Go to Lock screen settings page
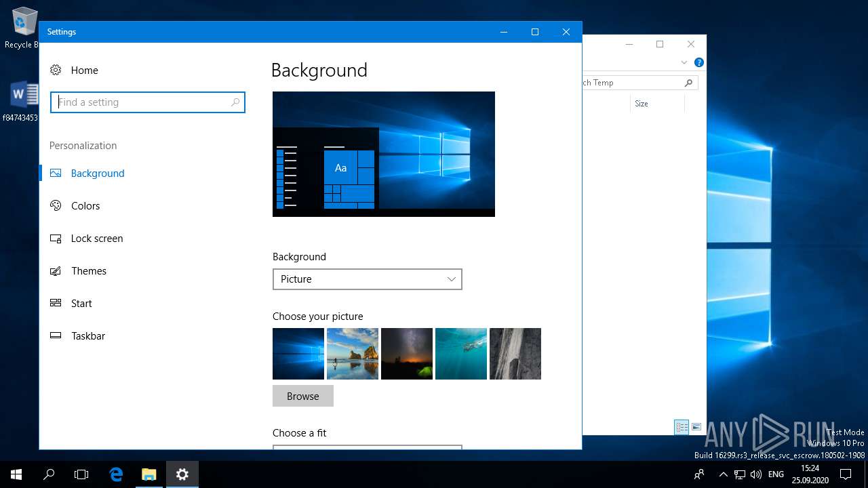The height and width of the screenshot is (488, 868). 97,238
